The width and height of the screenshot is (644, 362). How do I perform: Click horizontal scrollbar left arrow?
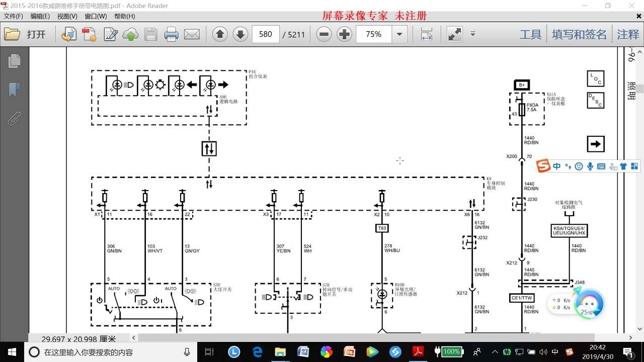click(x=134, y=338)
